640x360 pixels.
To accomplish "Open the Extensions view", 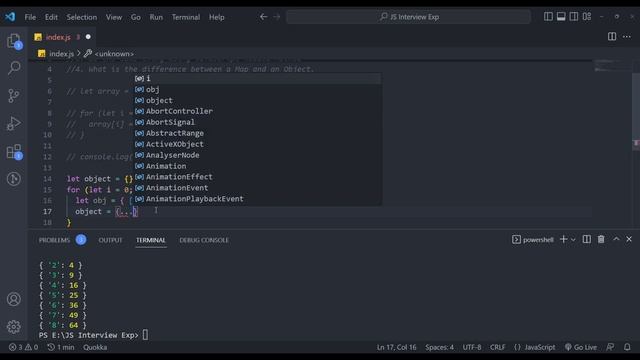I will (x=14, y=151).
